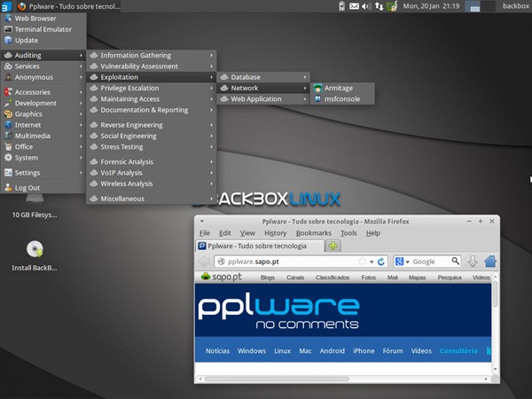Viewport: 532px width, 399px height.
Task: Open the Firefox View menu
Action: (247, 233)
